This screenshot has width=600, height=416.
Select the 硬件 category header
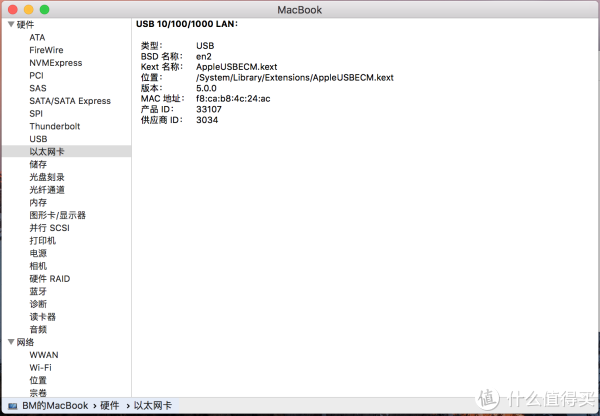[25, 25]
